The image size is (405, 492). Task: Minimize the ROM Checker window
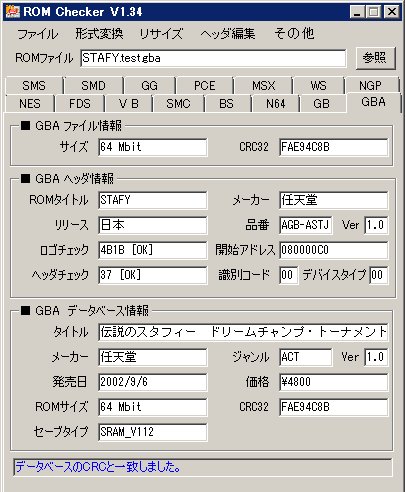[357, 12]
